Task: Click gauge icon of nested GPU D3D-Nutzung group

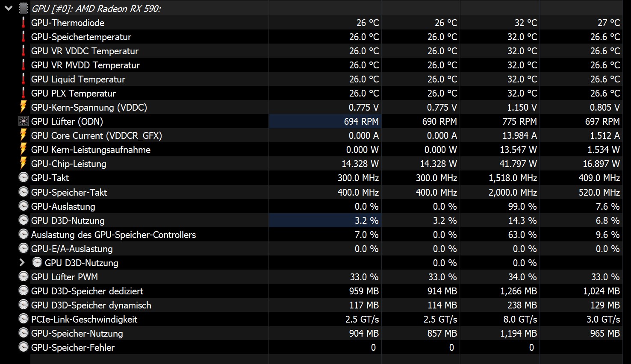Action: click(x=37, y=262)
